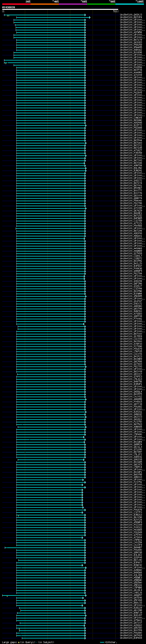Click hit label UniRef100_P59259

131,45
